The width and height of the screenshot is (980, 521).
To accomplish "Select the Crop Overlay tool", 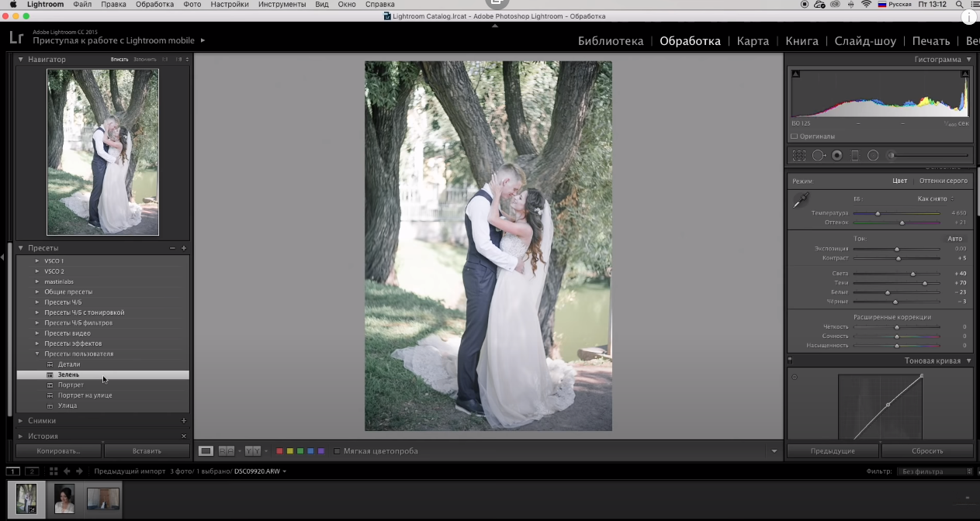I will pyautogui.click(x=798, y=155).
